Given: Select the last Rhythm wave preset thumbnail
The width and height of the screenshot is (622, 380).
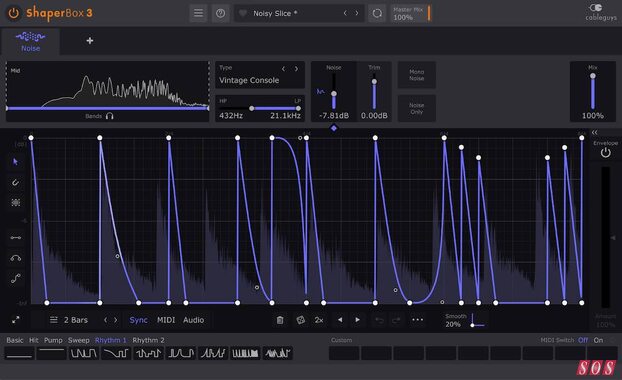Looking at the screenshot, I should coord(278,353).
